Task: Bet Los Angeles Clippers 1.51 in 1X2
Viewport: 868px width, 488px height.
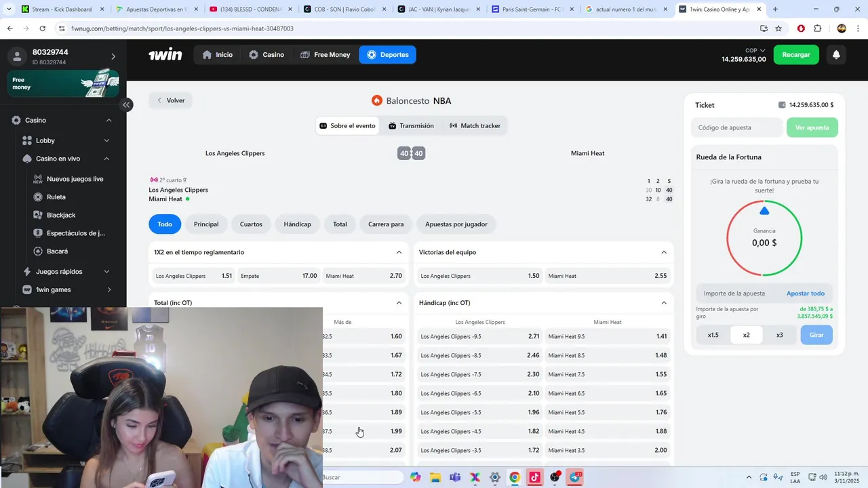Action: tap(194, 276)
